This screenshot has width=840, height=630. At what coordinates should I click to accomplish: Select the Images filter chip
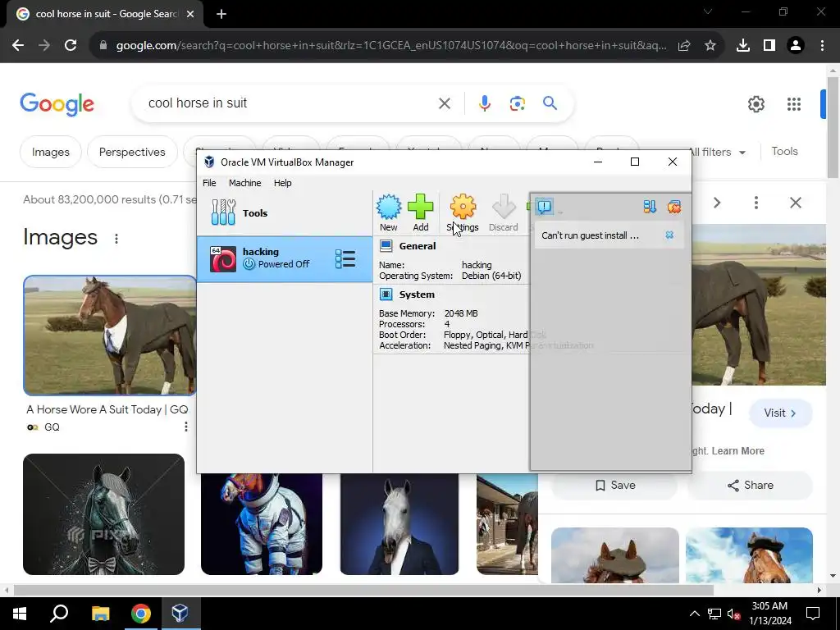pyautogui.click(x=50, y=152)
